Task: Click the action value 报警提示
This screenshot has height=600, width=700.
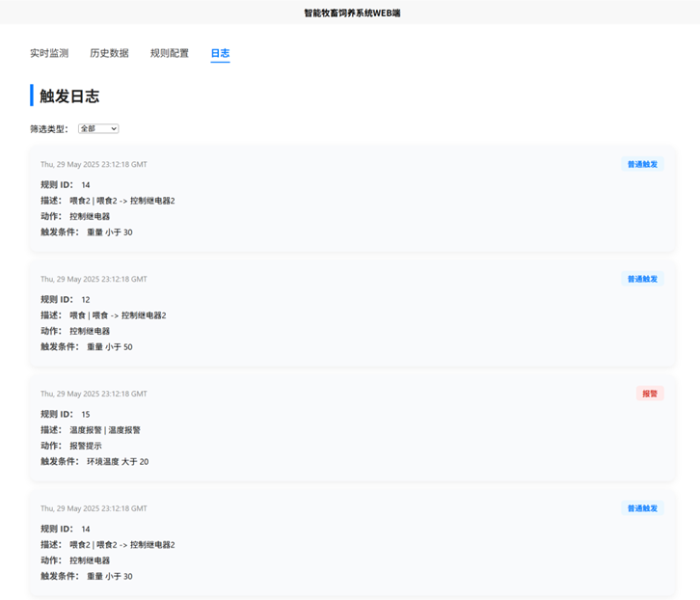Action: coord(86,446)
